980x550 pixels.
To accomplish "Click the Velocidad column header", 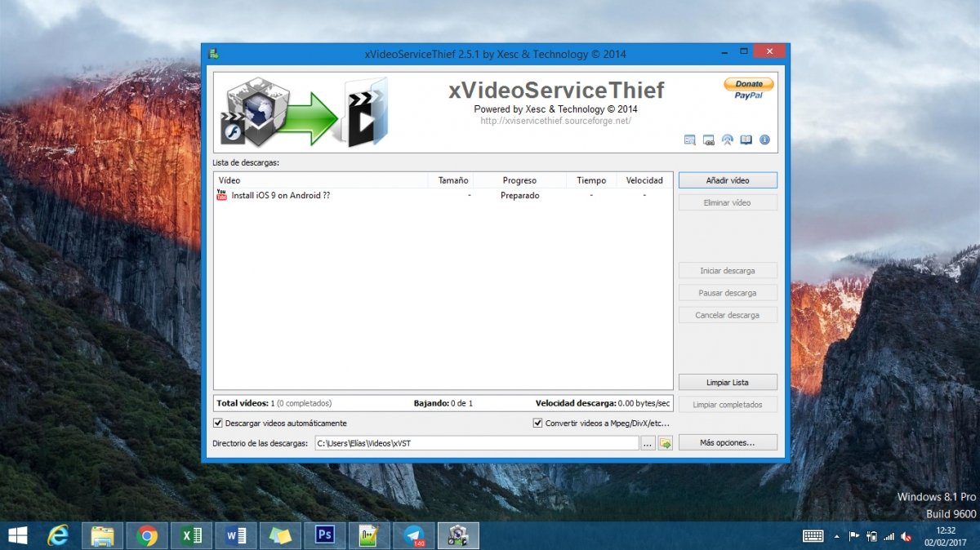I will (644, 180).
